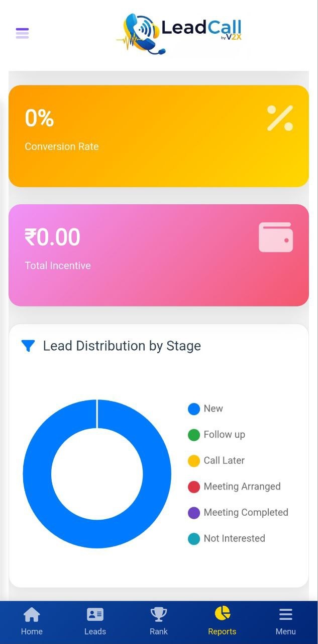Switch to the Reports tab
The image size is (318, 644).
pos(222,621)
